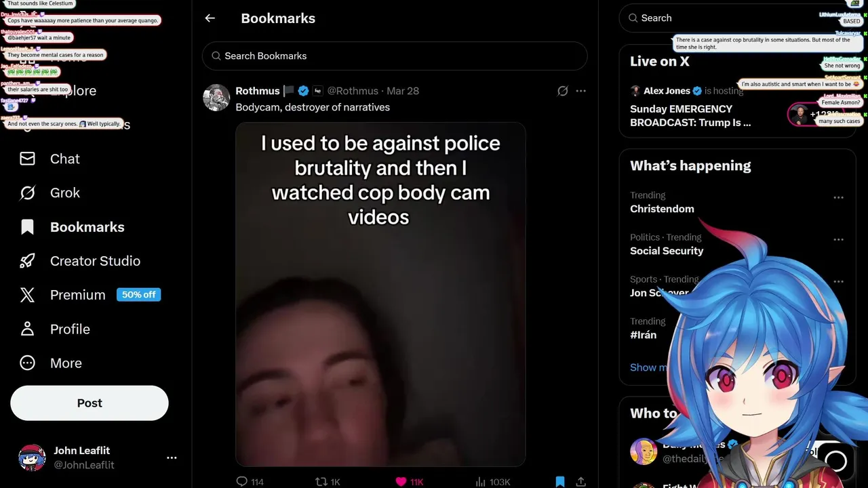The width and height of the screenshot is (868, 488).
Task: Click the white Post button
Action: click(90, 403)
